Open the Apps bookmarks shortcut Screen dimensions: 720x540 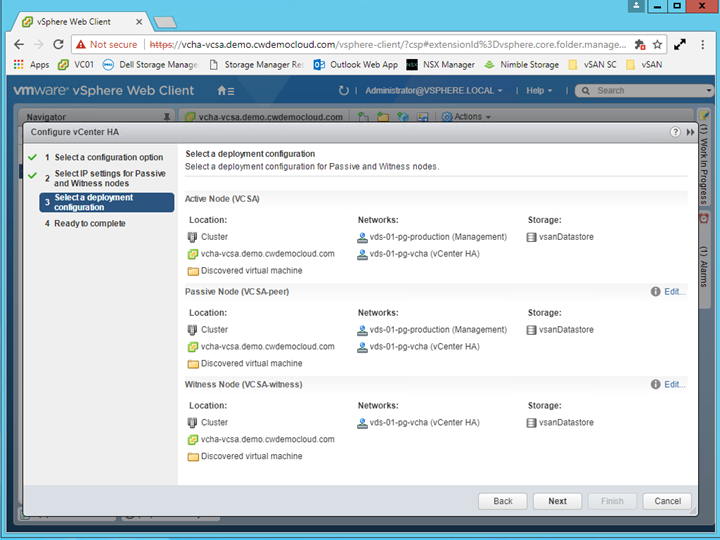tap(31, 65)
